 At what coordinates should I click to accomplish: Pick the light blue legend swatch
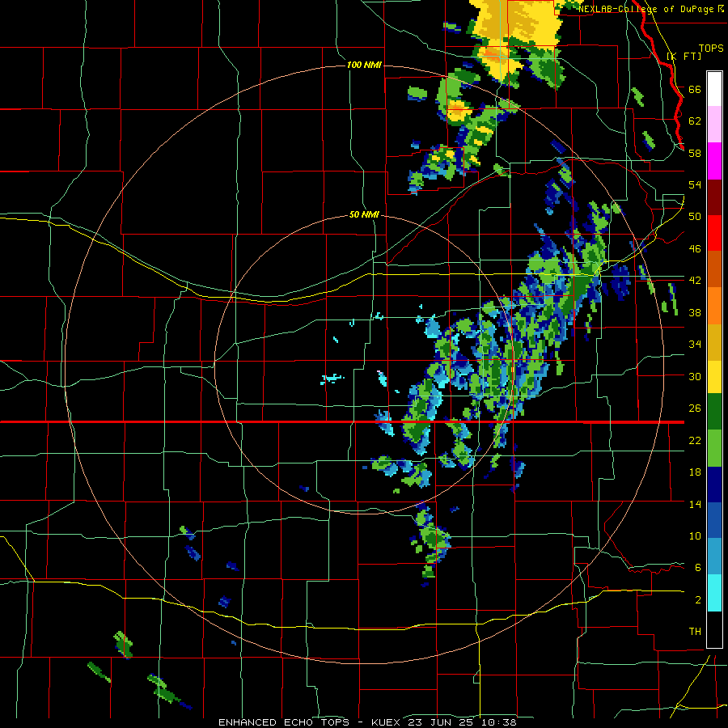click(714, 557)
